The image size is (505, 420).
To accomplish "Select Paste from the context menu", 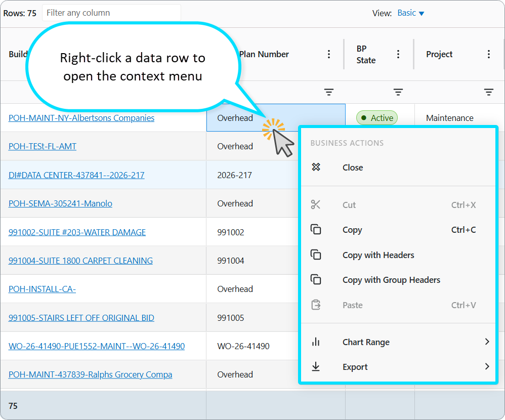I will point(398,305).
